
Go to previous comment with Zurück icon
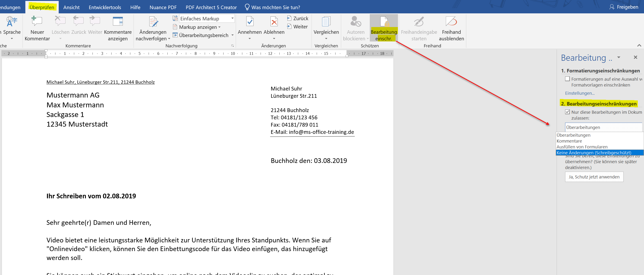(78, 21)
